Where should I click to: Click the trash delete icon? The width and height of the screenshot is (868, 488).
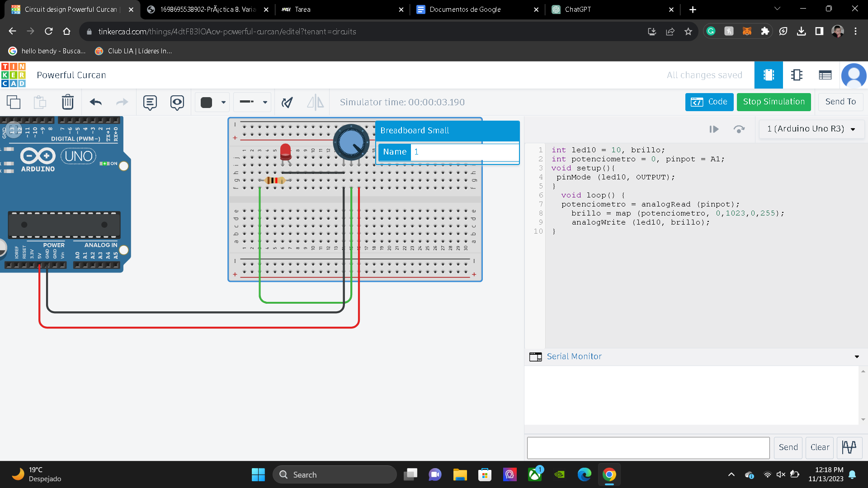coord(67,102)
